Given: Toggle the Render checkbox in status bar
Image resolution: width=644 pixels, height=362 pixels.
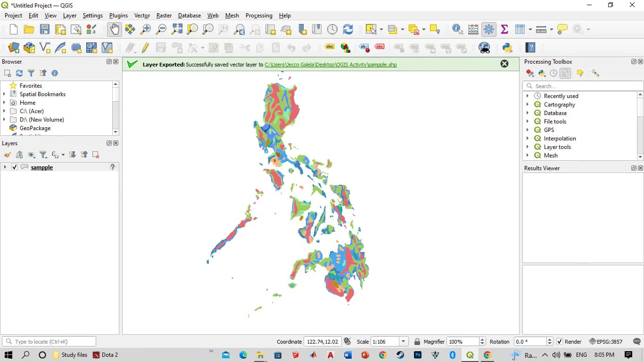Looking at the screenshot, I should click(x=560, y=342).
